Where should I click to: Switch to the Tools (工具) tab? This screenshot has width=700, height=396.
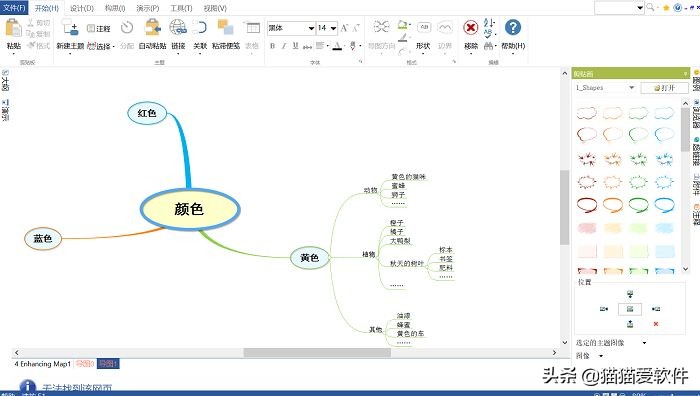(181, 8)
